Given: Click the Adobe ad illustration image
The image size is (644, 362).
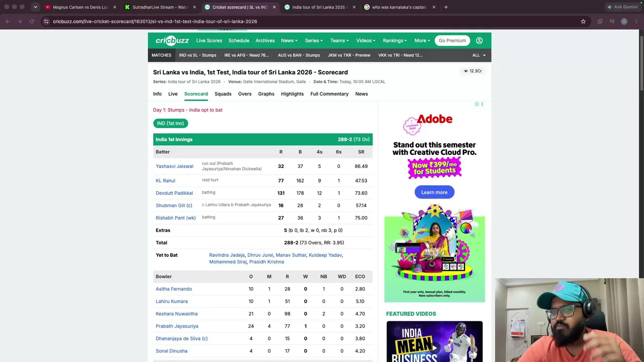Looking at the screenshot, I should click(435, 244).
